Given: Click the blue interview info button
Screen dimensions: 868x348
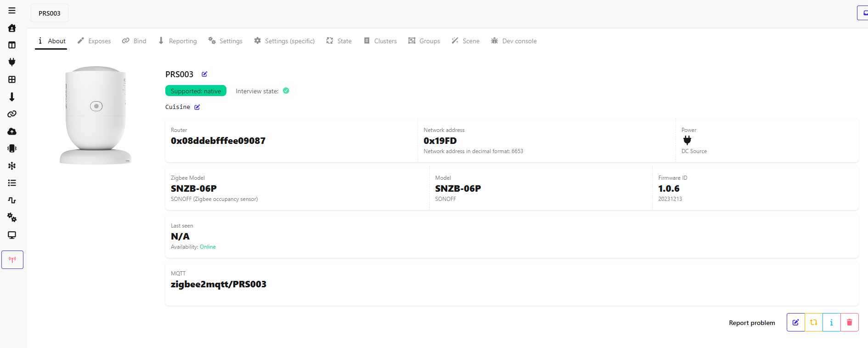Looking at the screenshot, I should click(831, 322).
